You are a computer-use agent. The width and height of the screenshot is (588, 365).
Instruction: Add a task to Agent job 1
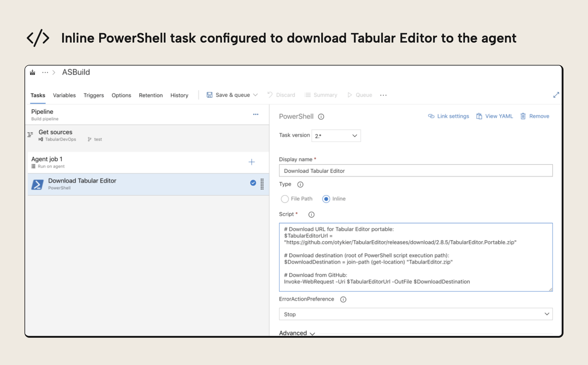click(251, 162)
